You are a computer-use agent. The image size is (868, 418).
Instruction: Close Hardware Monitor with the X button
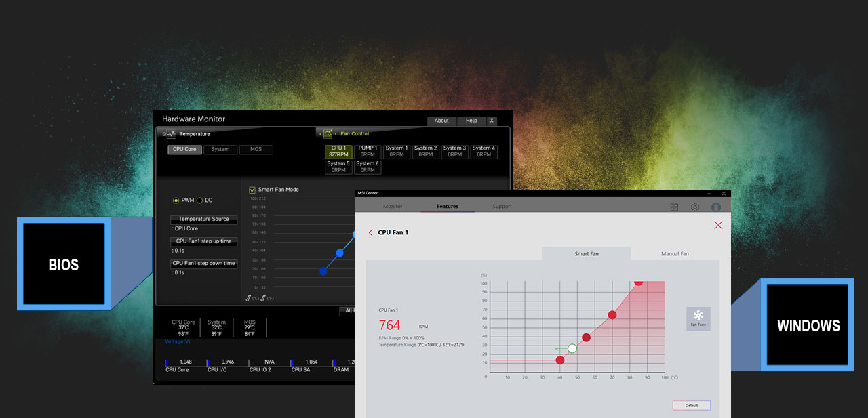click(x=492, y=121)
